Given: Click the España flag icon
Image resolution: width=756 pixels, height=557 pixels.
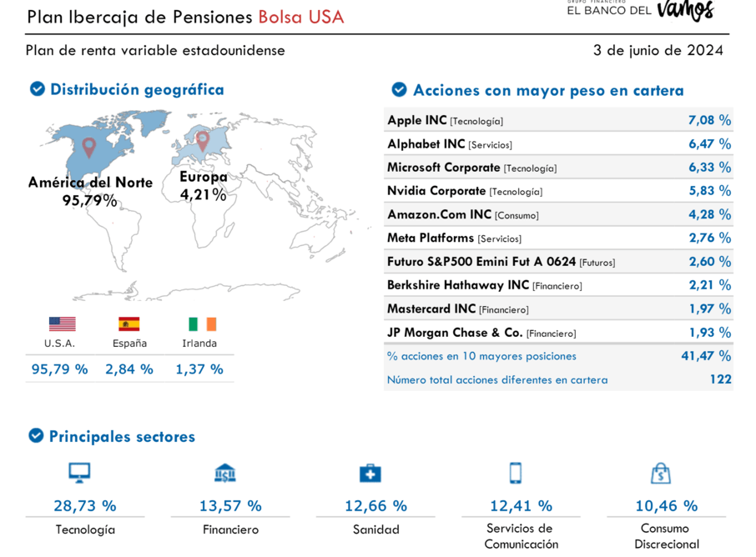Looking at the screenshot, I should [x=129, y=324].
